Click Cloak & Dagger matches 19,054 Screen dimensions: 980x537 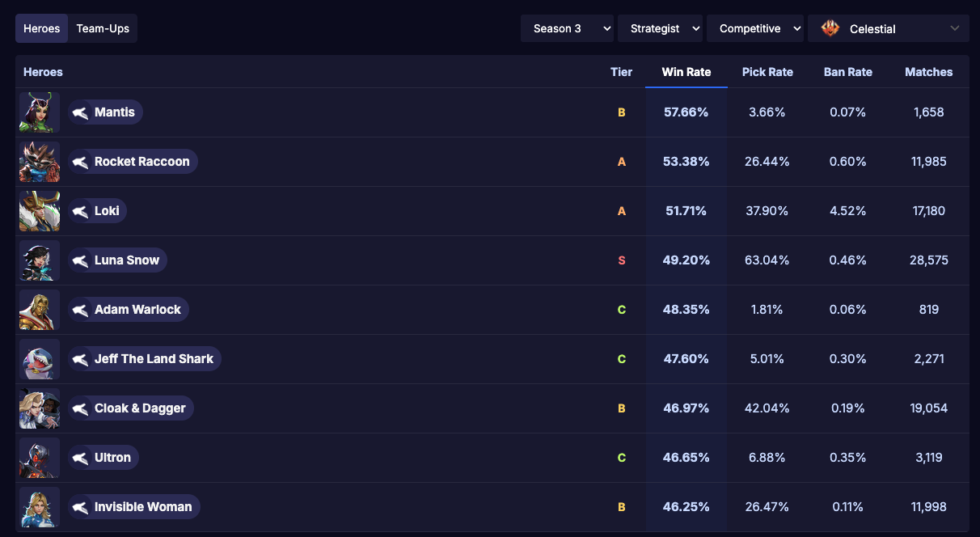click(x=929, y=408)
